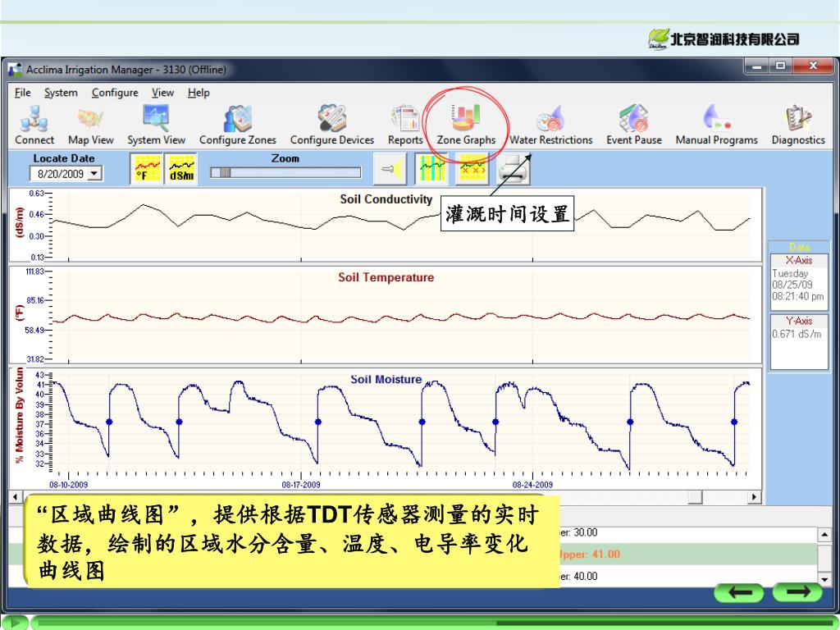This screenshot has height=630, width=840.
Task: Open the File menu
Action: click(x=22, y=93)
